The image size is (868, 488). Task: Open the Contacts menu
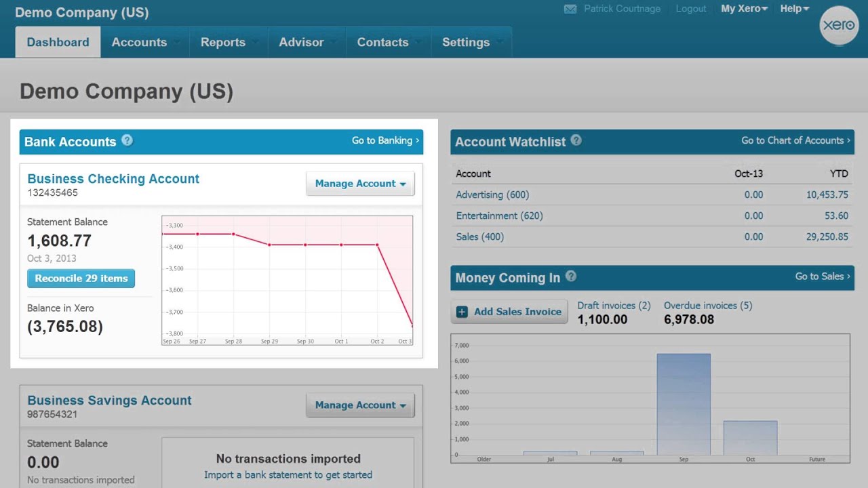click(389, 42)
